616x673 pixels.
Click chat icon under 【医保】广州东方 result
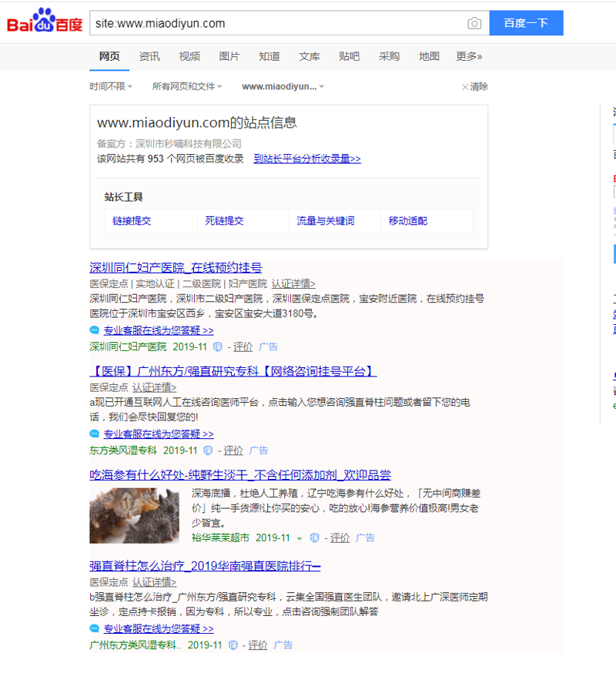(x=95, y=434)
